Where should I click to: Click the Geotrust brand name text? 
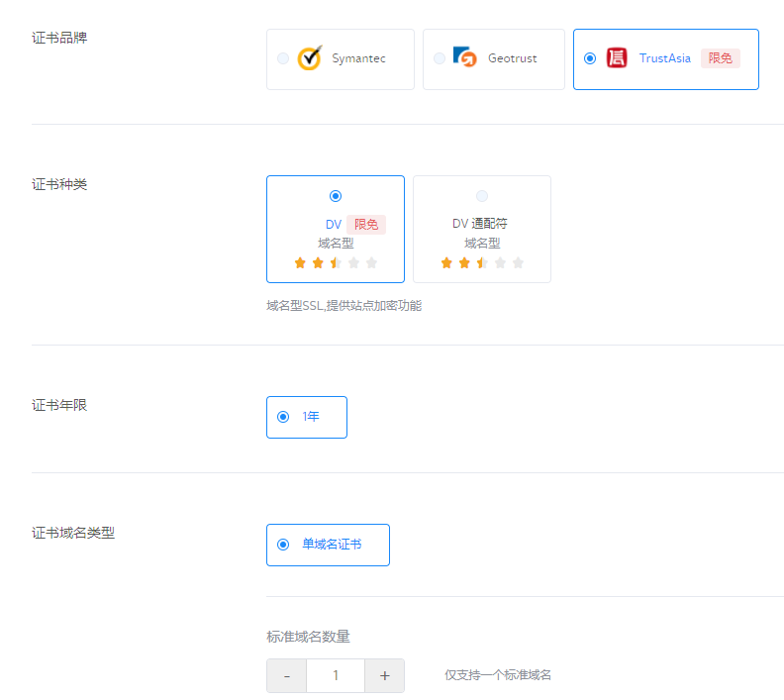click(512, 58)
